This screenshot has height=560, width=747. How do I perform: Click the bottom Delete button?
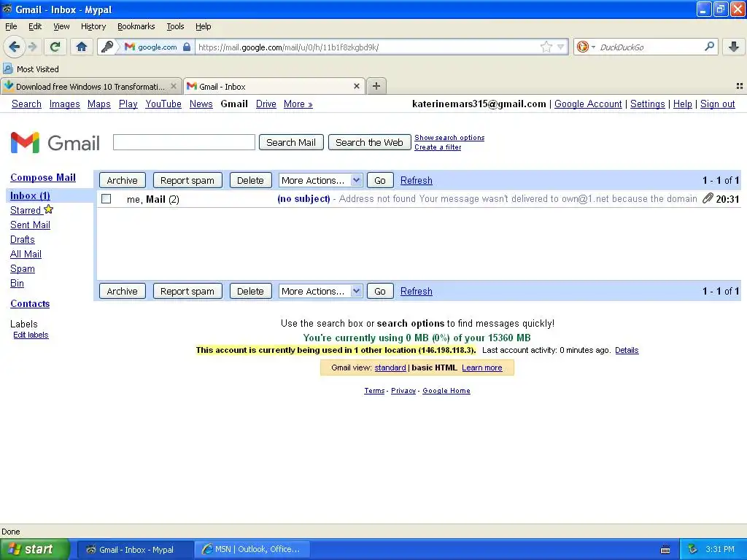250,291
